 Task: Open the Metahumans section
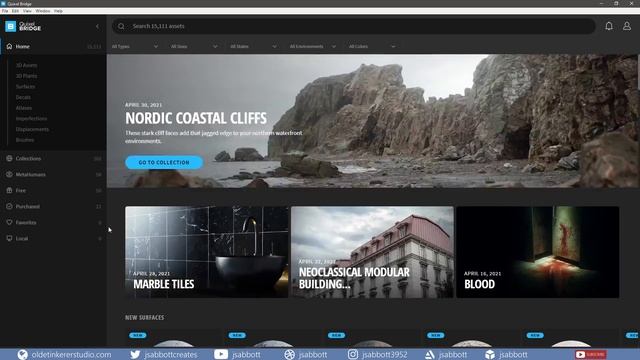coord(53,174)
